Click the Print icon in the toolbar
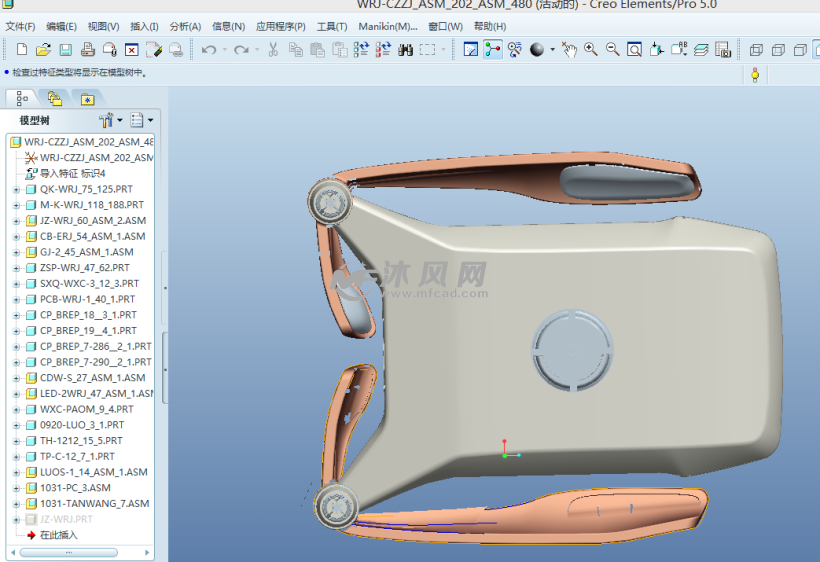This screenshot has width=820, height=562. tap(88, 49)
